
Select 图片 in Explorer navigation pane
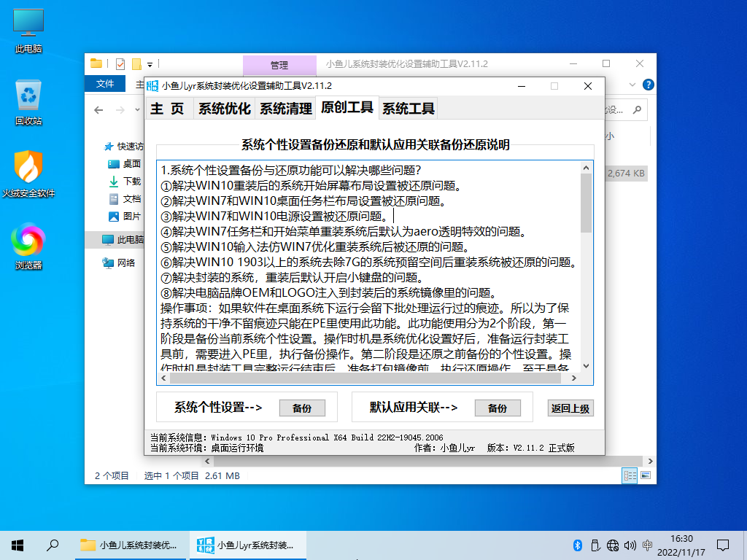(x=125, y=217)
